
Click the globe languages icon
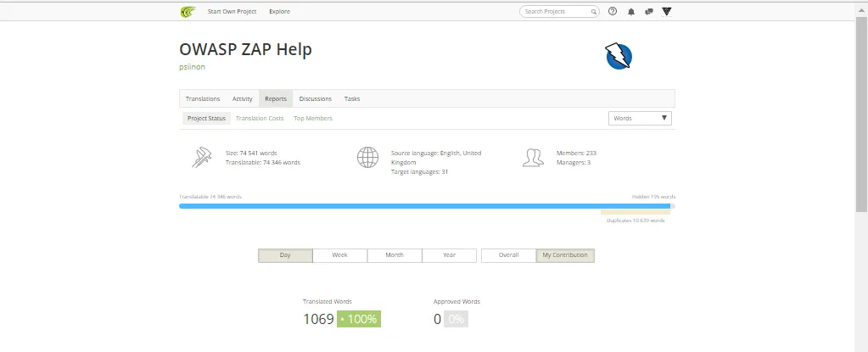point(367,157)
